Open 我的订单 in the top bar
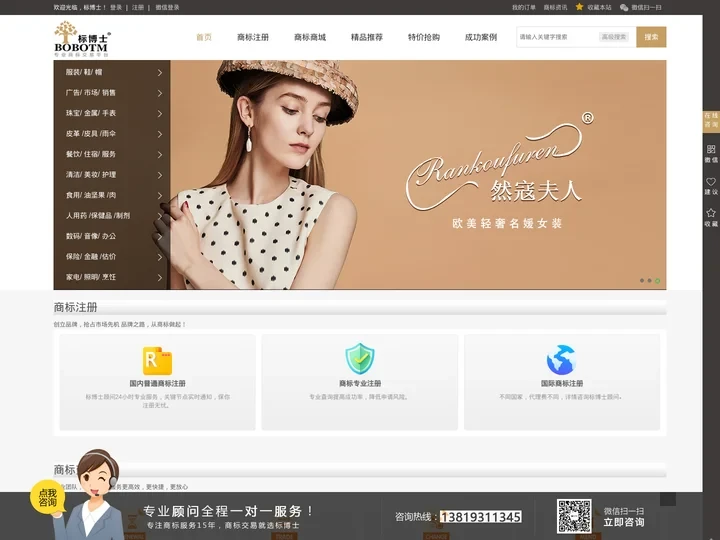This screenshot has height=540, width=720. (524, 7)
